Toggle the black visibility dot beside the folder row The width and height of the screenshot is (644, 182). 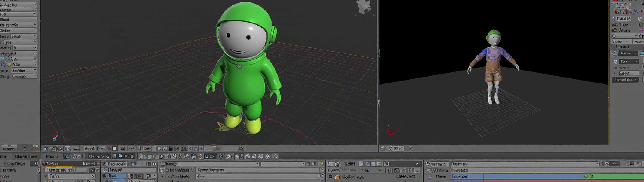[330, 177]
